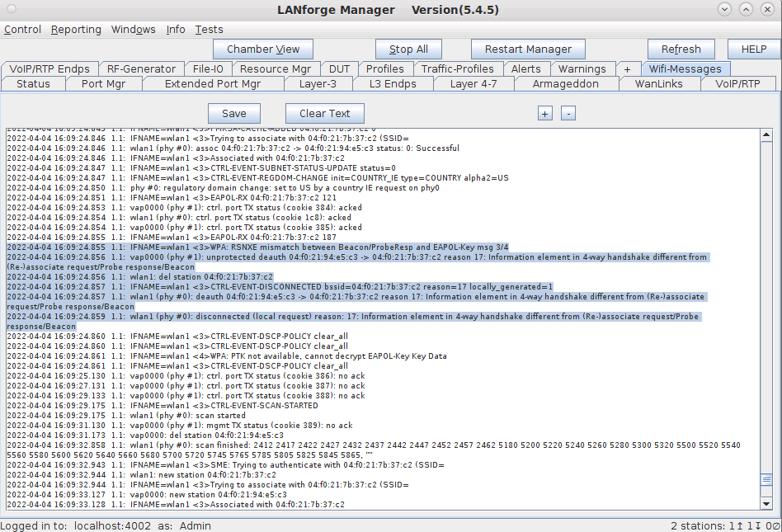Click 'assoc ... status: 0: Successful' log line
The height and width of the screenshot is (532, 782).
(233, 148)
